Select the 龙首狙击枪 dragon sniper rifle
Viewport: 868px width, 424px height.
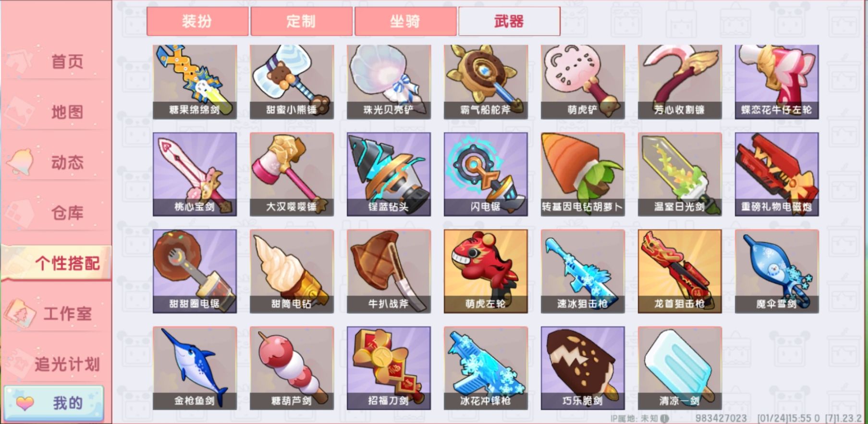click(x=680, y=271)
